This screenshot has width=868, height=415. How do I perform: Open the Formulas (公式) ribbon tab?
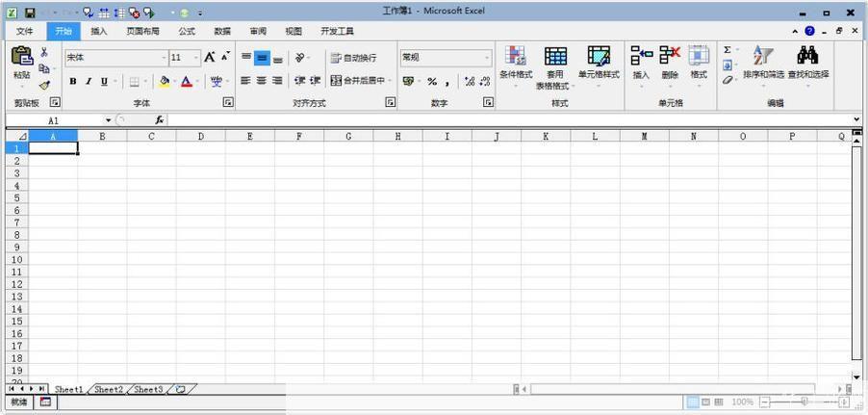point(187,31)
